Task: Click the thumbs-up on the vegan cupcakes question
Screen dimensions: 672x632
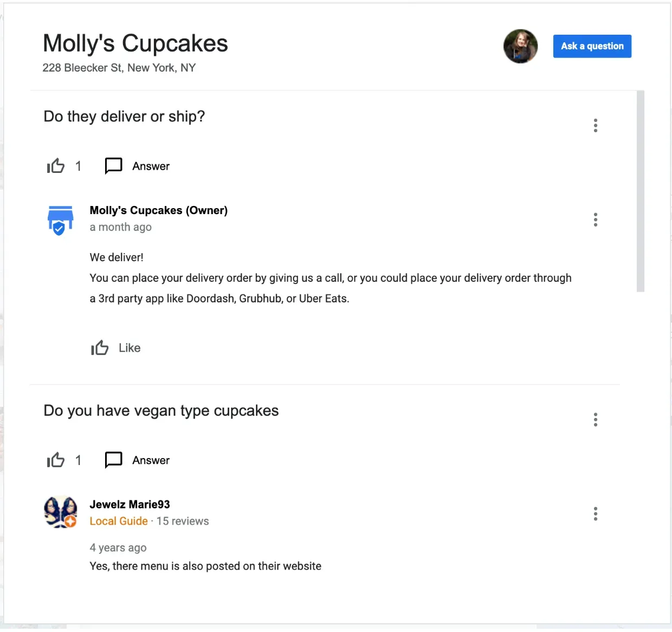Action: pos(56,460)
